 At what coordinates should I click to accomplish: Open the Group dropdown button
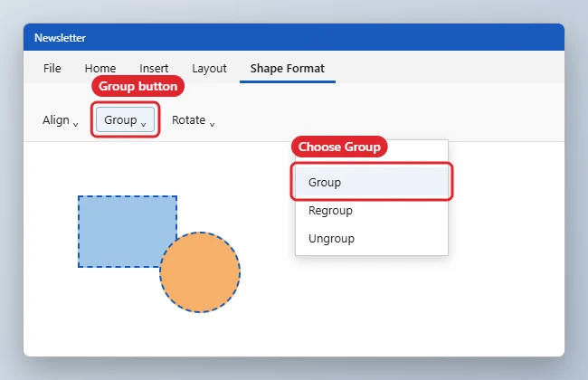[125, 120]
